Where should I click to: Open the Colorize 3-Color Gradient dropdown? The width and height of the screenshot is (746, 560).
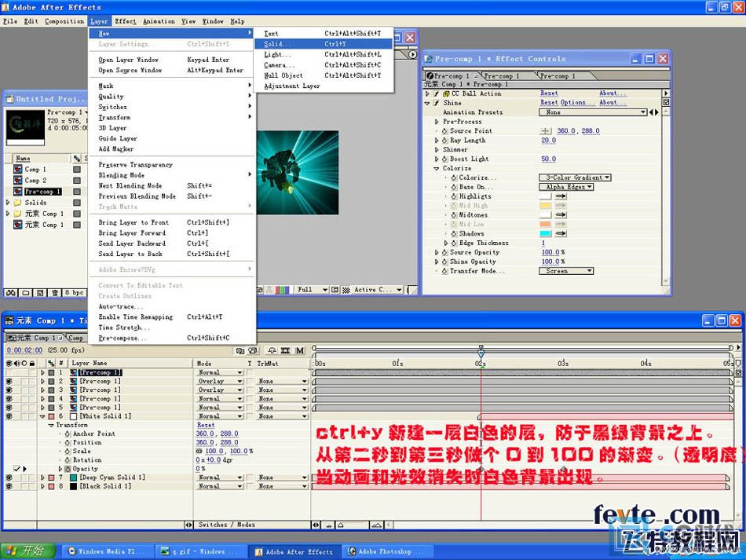click(575, 178)
